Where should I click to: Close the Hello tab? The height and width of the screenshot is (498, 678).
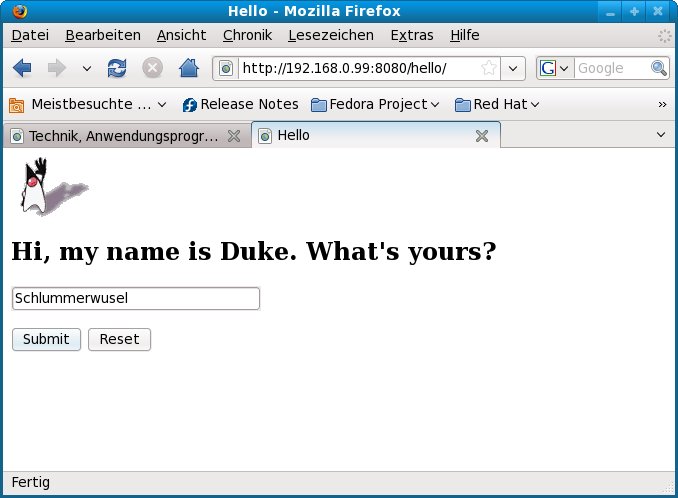(481, 136)
